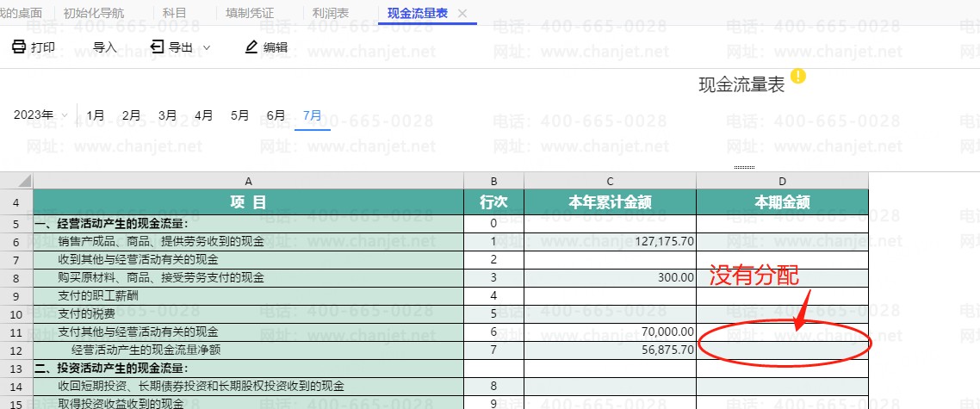The width and height of the screenshot is (980, 409).
Task: Open the 导出 dropdown arrow
Action: click(207, 48)
